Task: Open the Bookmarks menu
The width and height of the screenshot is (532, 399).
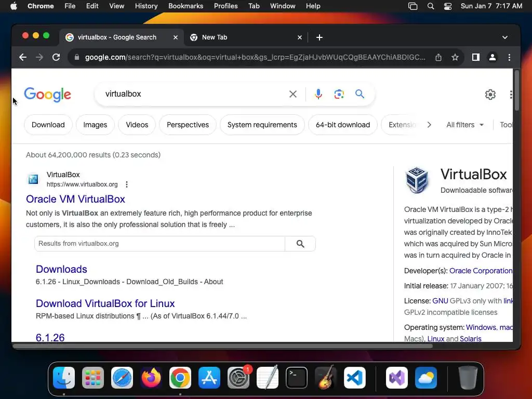Action: point(185,6)
